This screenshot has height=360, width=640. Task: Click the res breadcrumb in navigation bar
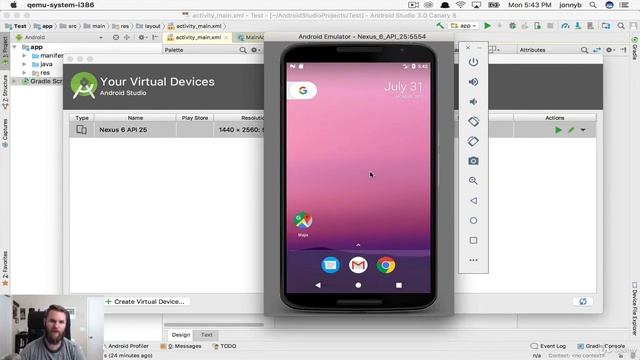click(x=121, y=26)
